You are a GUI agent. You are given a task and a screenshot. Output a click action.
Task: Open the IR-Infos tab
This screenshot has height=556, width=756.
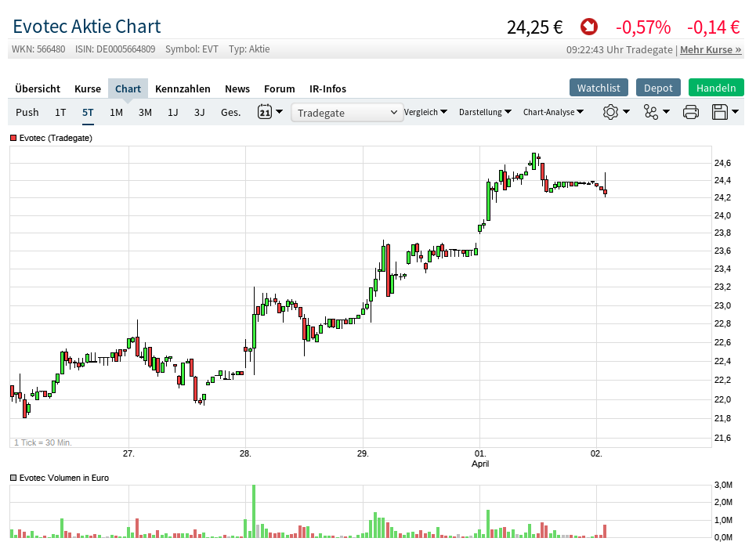pyautogui.click(x=327, y=88)
